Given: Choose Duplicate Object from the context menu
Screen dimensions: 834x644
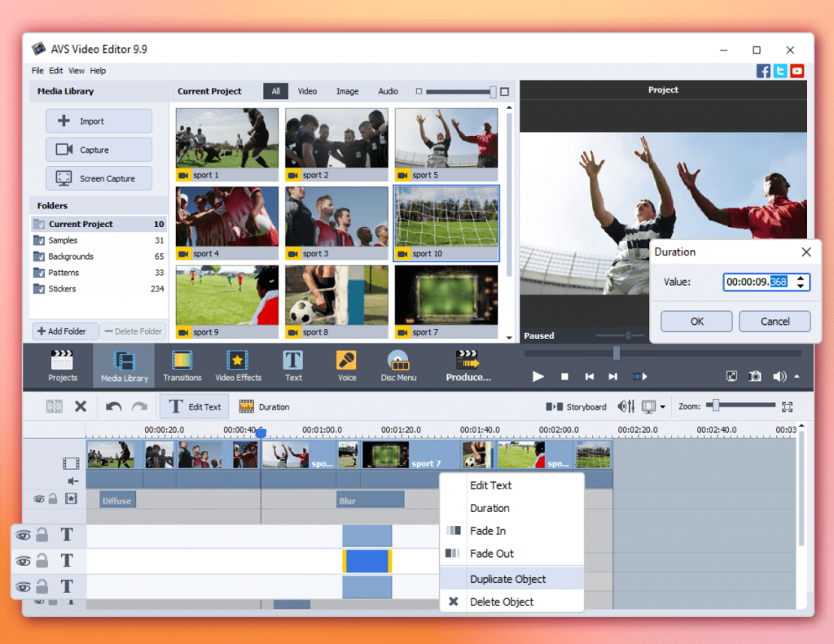Looking at the screenshot, I should pyautogui.click(x=507, y=579).
